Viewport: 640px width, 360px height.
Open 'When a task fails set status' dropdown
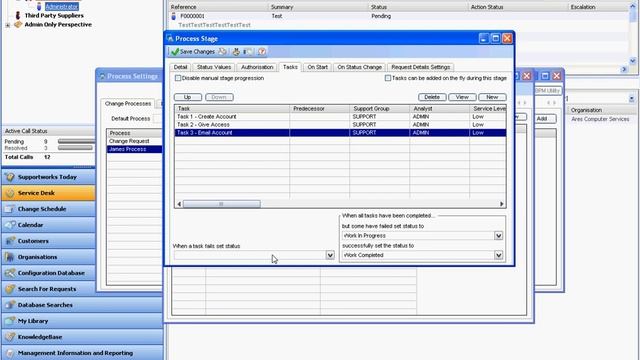(x=330, y=255)
